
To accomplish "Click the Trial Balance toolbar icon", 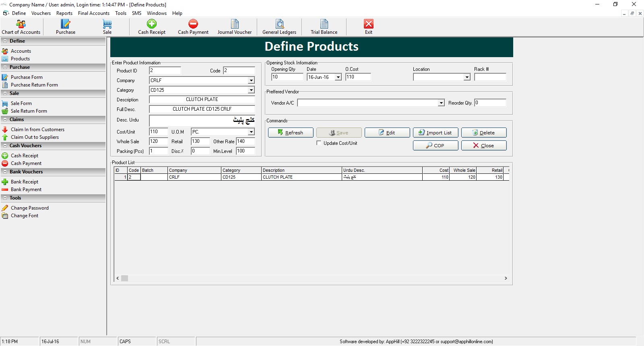I will point(324,27).
